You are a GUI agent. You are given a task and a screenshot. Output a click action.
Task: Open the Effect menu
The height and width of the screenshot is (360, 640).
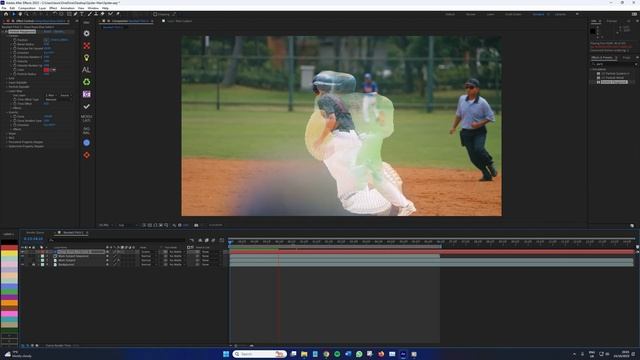[x=53, y=8]
